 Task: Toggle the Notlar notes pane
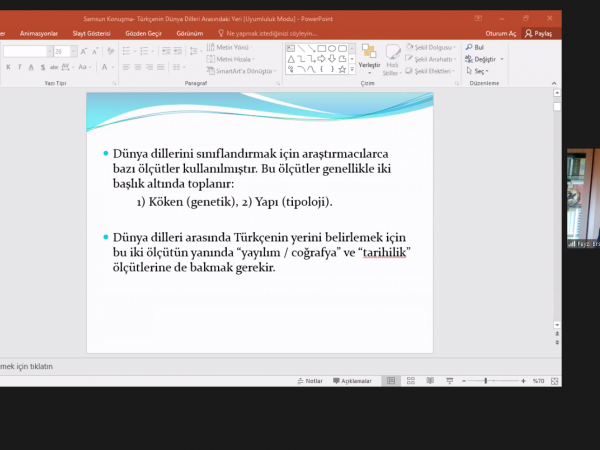[x=310, y=381]
